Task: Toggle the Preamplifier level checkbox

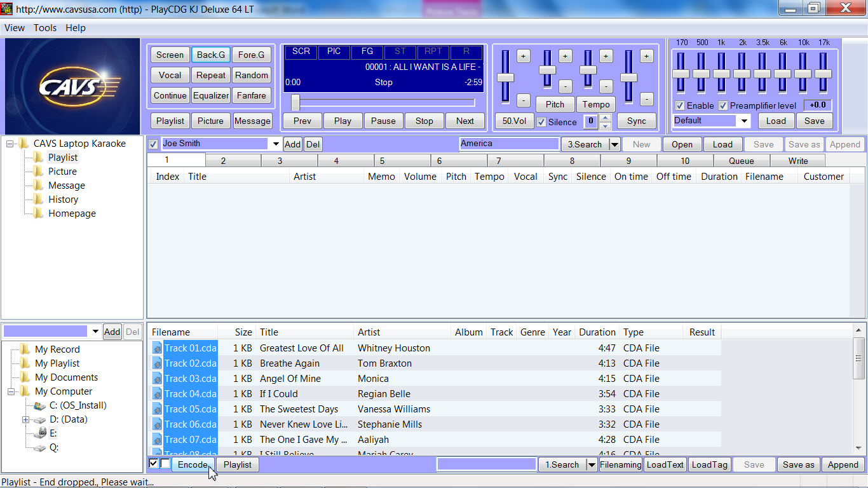Action: coord(723,105)
